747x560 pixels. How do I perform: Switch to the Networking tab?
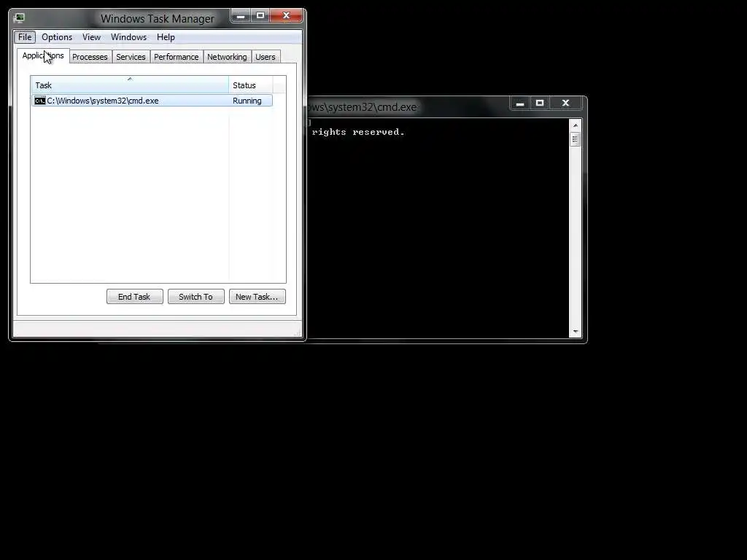click(x=228, y=57)
